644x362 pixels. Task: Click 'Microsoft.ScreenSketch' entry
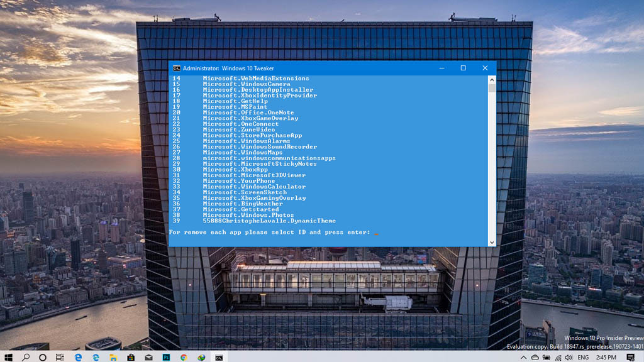(245, 192)
